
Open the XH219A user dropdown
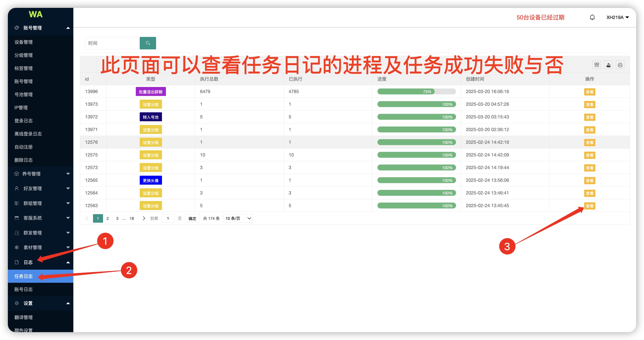617,17
